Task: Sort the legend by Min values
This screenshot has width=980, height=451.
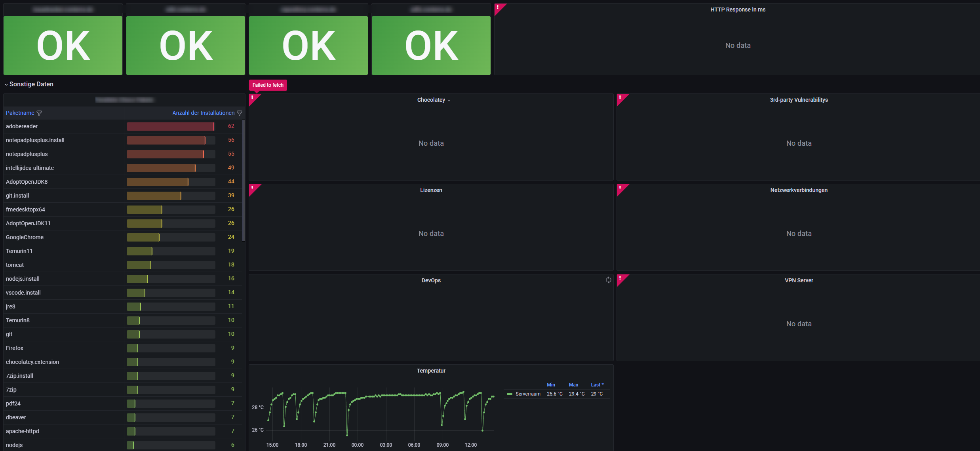Action: pyautogui.click(x=551, y=385)
